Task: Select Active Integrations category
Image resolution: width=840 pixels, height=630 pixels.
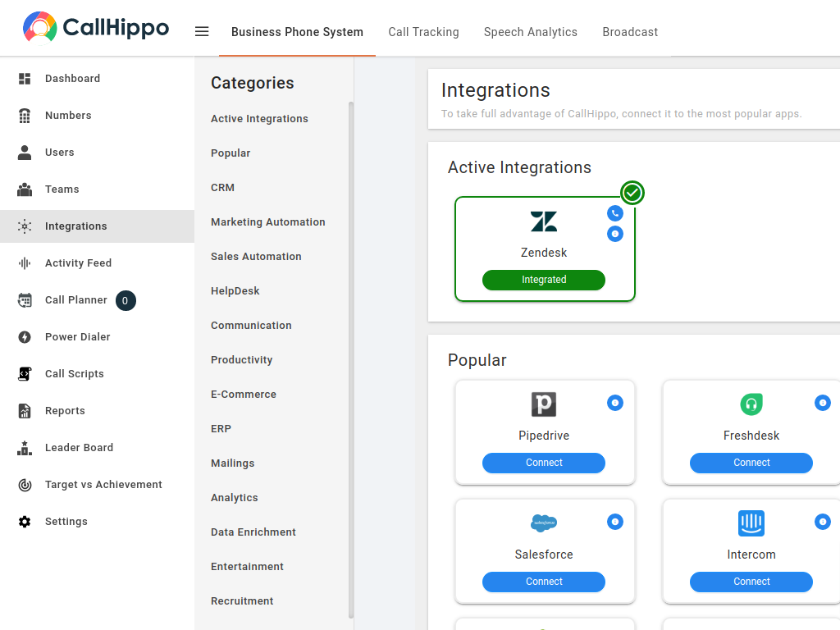Action: coord(259,119)
